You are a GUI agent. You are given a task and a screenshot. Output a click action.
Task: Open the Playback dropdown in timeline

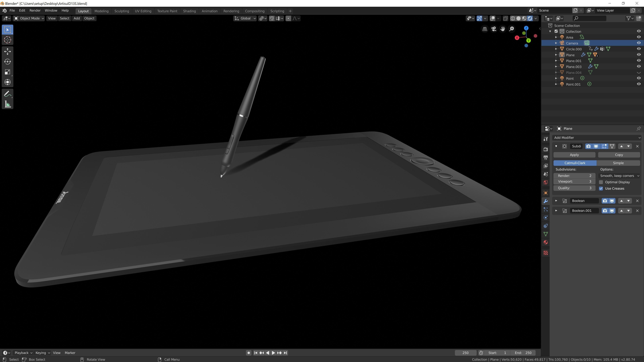pos(23,353)
